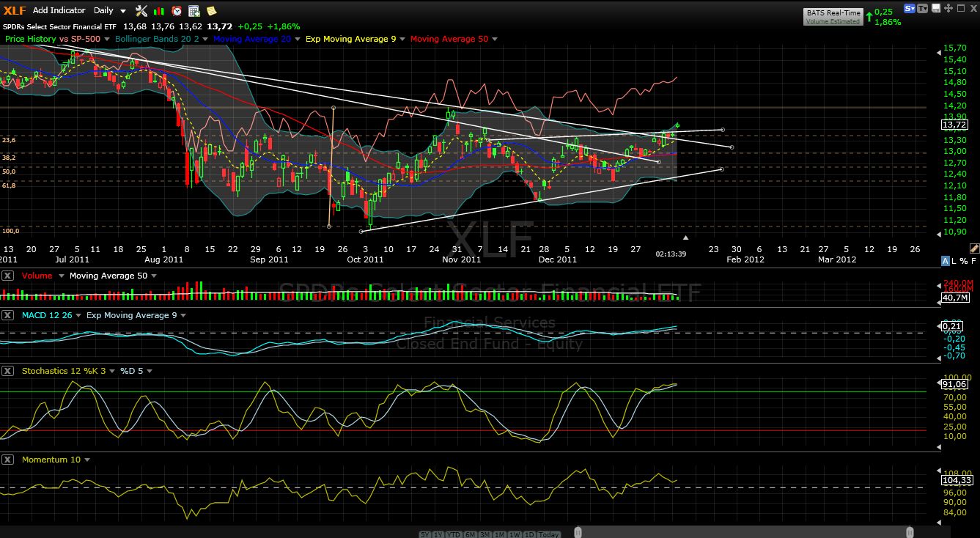980x538 pixels.
Task: Click the candlestick chart style icon
Action: (159, 11)
